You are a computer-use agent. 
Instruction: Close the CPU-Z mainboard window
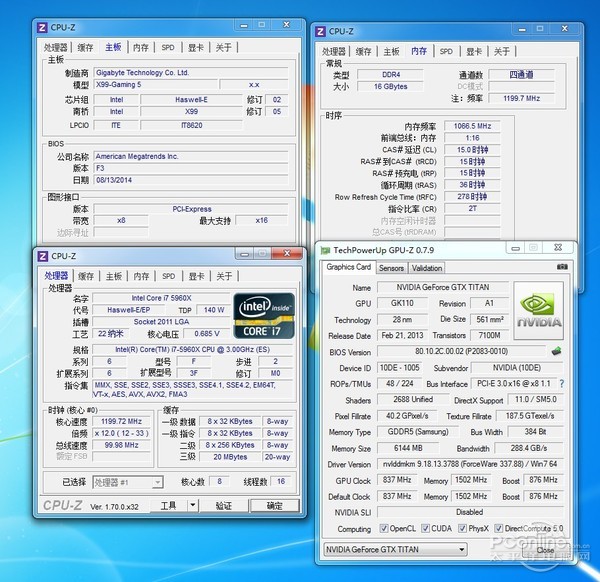[x=287, y=25]
